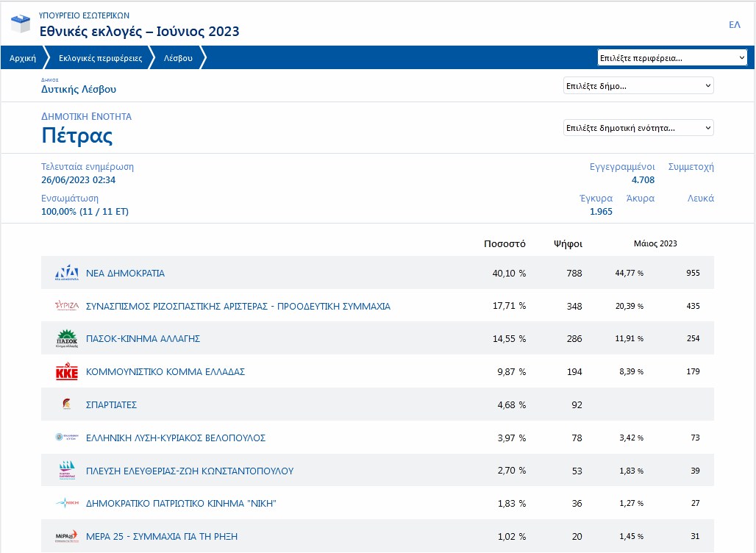Click the Σπαρτιάτες helmet logo

[66, 404]
